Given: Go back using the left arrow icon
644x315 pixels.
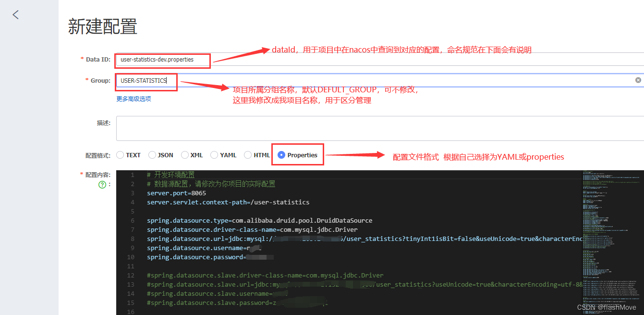Looking at the screenshot, I should point(16,14).
